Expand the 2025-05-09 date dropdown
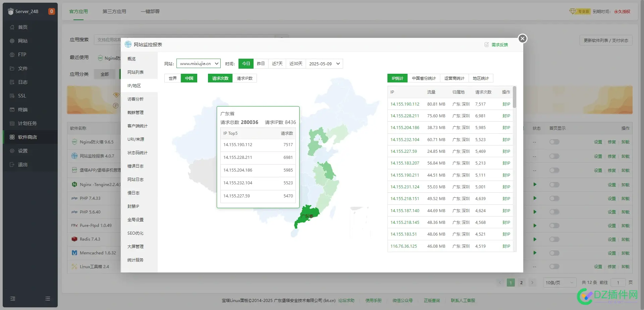Viewport: 644px width, 310px height. click(324, 64)
